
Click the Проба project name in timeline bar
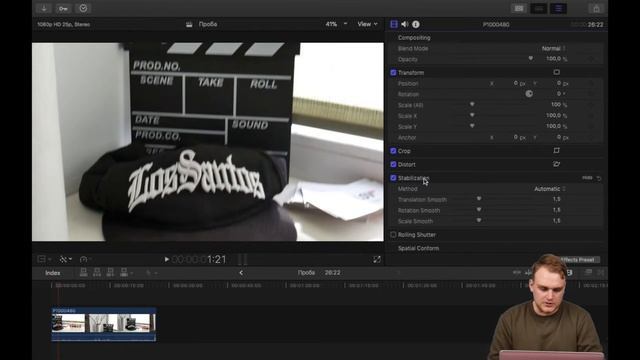(x=306, y=273)
